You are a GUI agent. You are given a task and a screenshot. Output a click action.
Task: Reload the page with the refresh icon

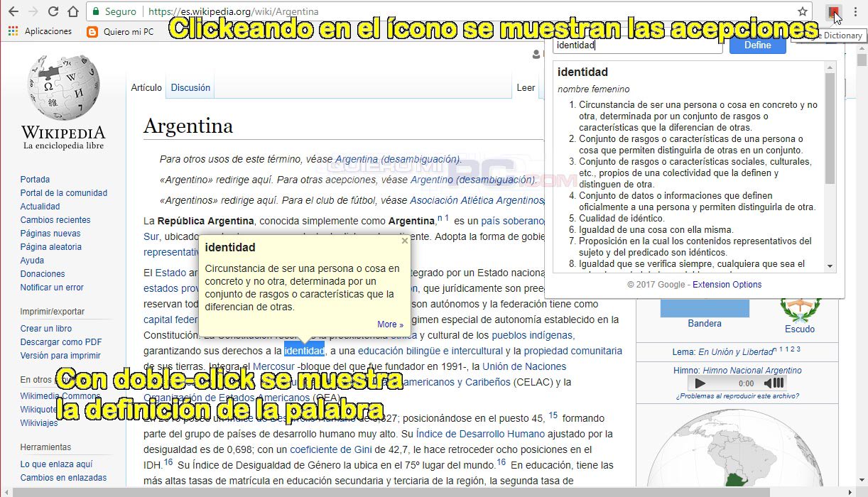[53, 11]
